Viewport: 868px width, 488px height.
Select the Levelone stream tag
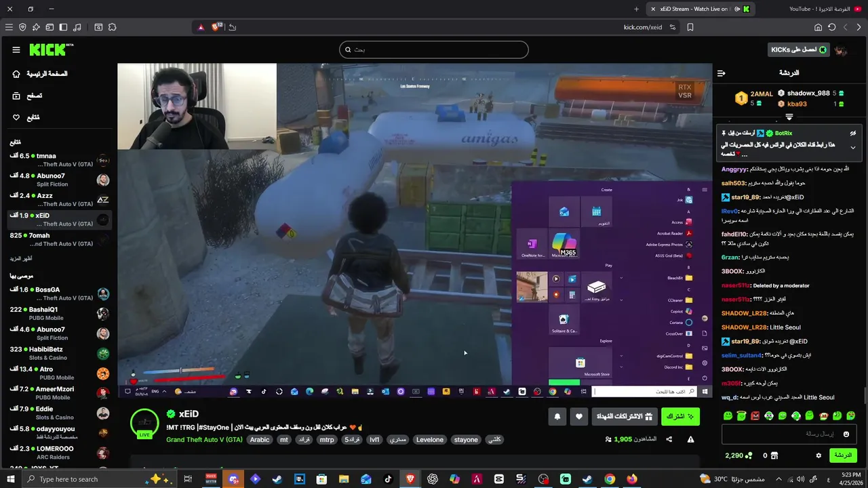[x=429, y=440]
